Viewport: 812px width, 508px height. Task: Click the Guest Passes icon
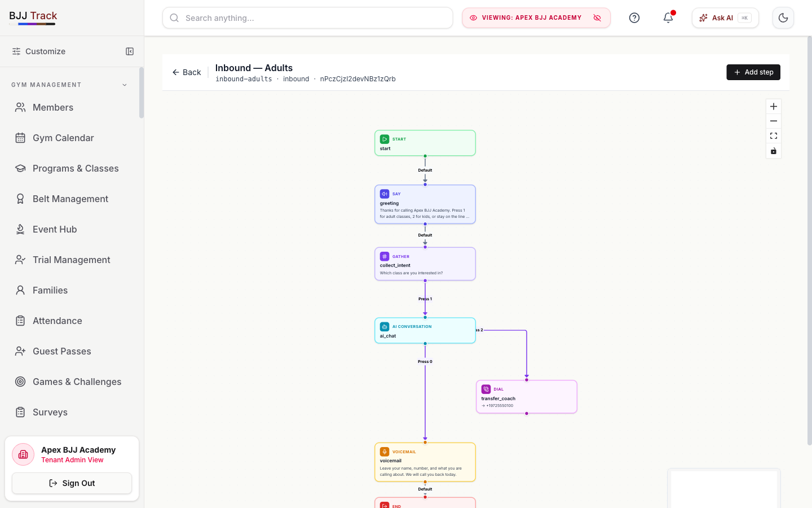click(20, 351)
